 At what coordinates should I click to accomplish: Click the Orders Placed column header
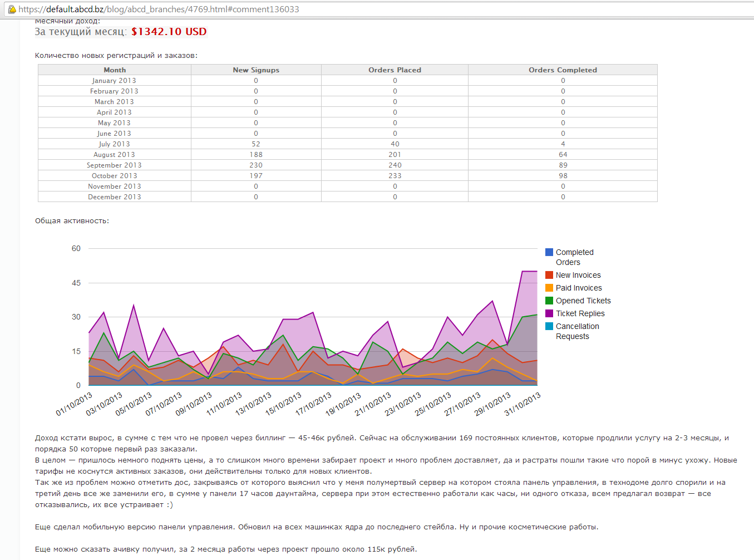pyautogui.click(x=395, y=70)
